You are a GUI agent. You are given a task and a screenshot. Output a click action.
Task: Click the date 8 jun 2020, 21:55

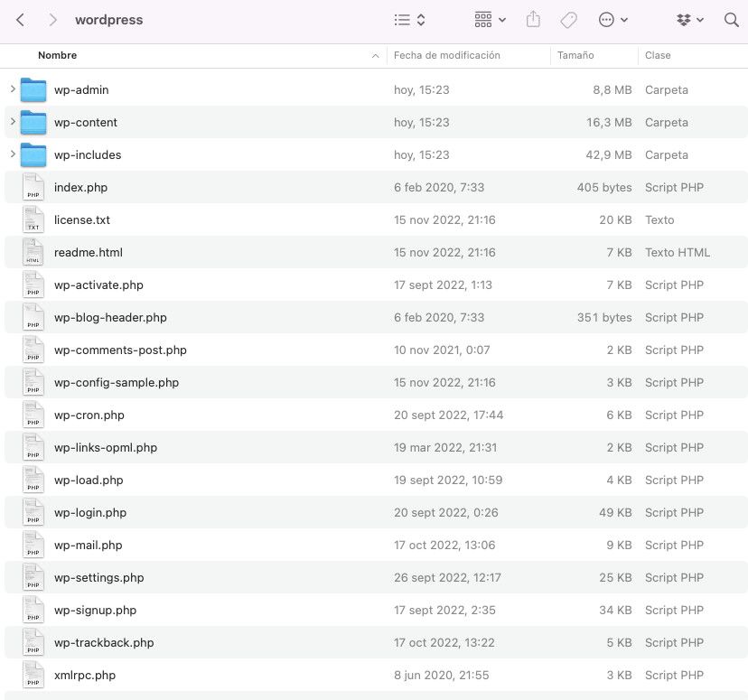point(441,676)
